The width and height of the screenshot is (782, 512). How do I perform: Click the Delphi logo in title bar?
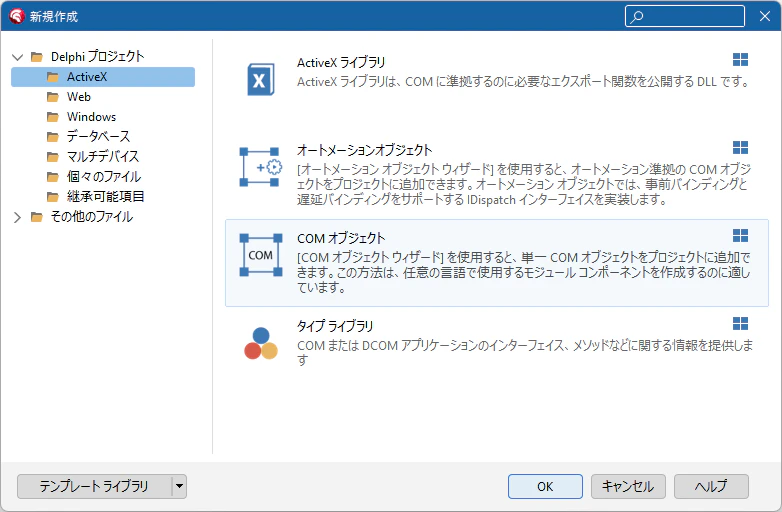[x=16, y=16]
